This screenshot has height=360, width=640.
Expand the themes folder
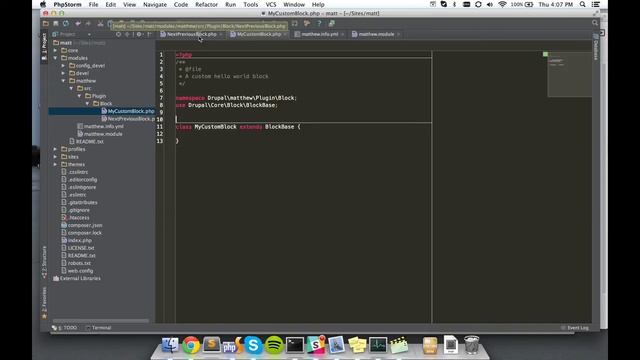(55, 164)
